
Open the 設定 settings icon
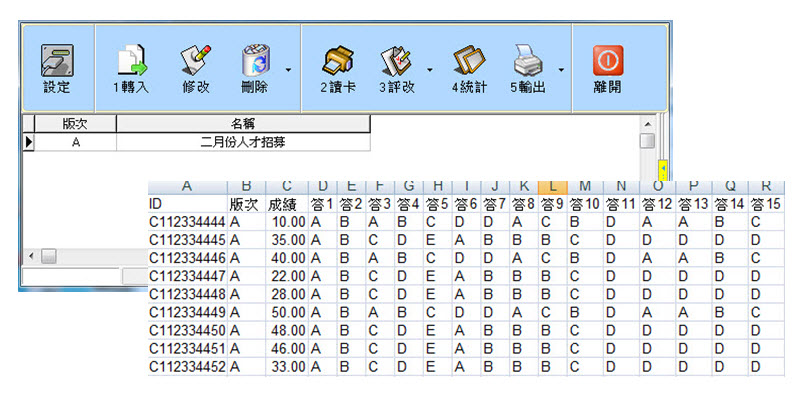coord(57,60)
